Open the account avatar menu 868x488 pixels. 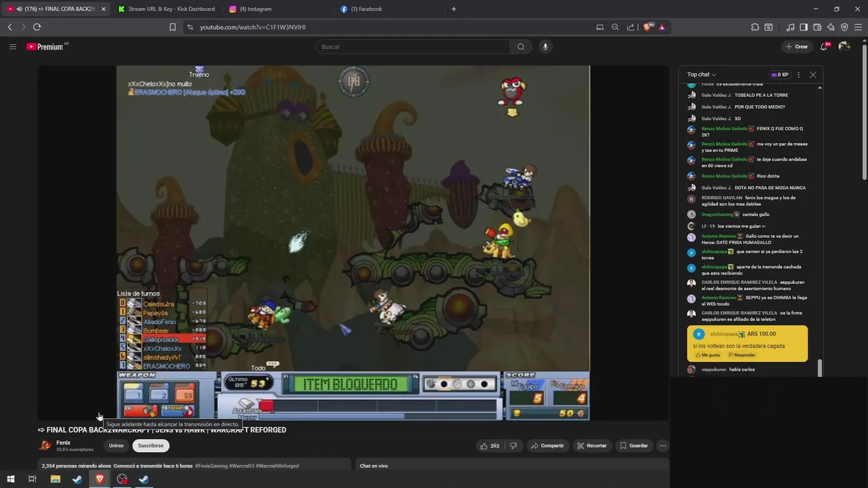[x=844, y=47]
